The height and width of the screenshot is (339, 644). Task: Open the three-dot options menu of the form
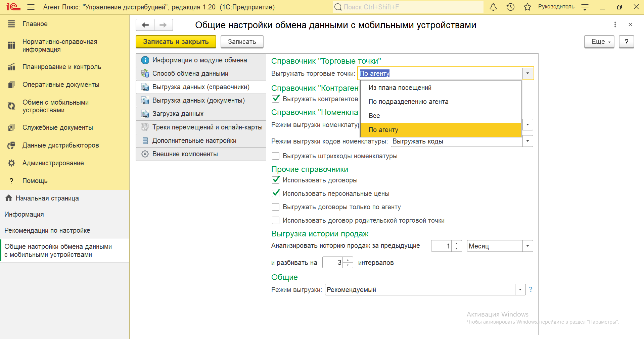pos(615,24)
